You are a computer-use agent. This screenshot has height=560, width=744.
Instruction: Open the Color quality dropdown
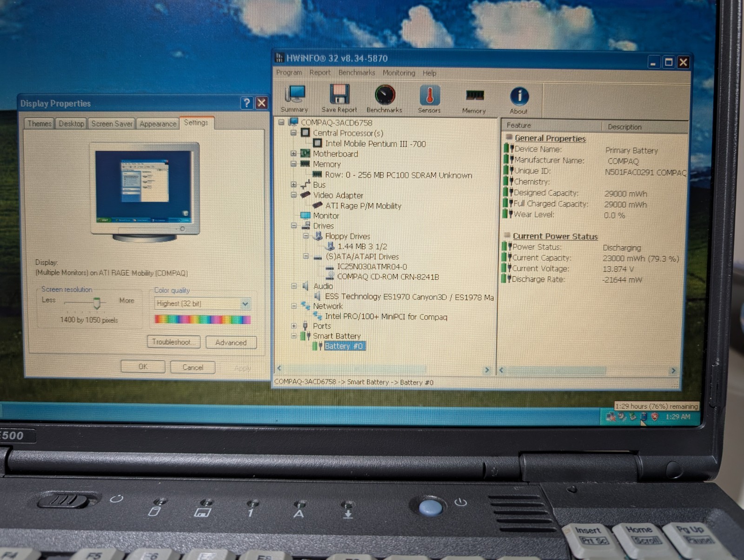point(246,304)
